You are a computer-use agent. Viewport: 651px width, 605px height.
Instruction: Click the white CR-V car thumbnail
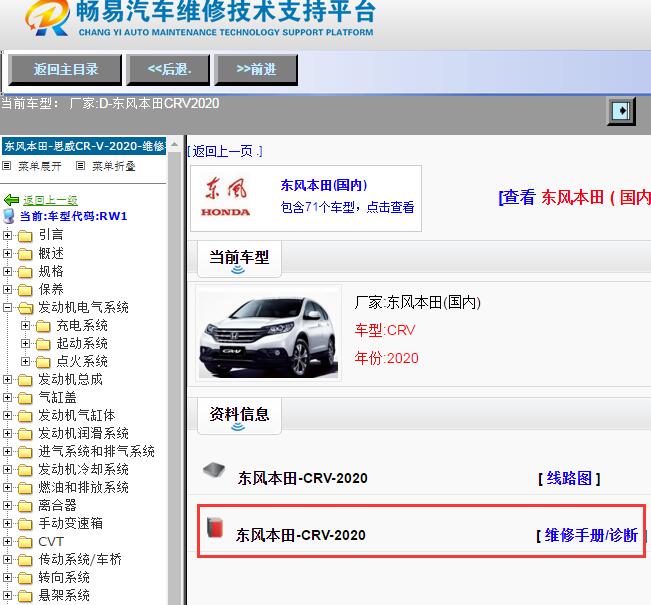point(268,333)
